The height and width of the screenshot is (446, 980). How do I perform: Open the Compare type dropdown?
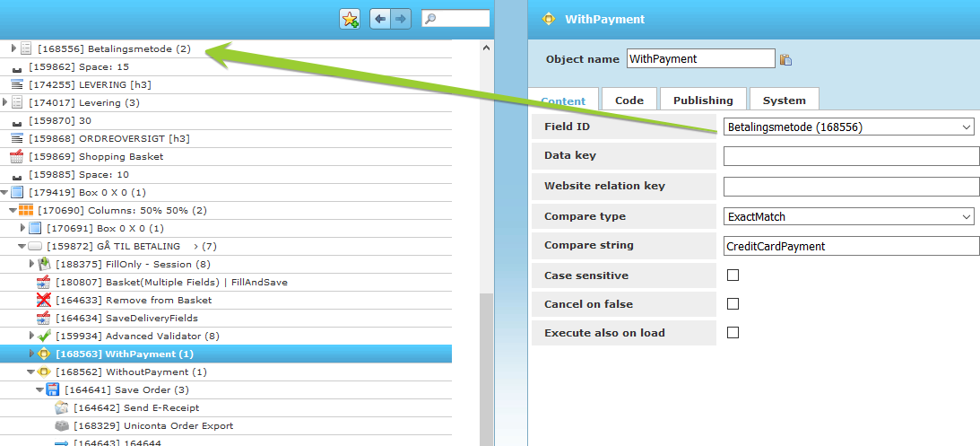coord(849,217)
